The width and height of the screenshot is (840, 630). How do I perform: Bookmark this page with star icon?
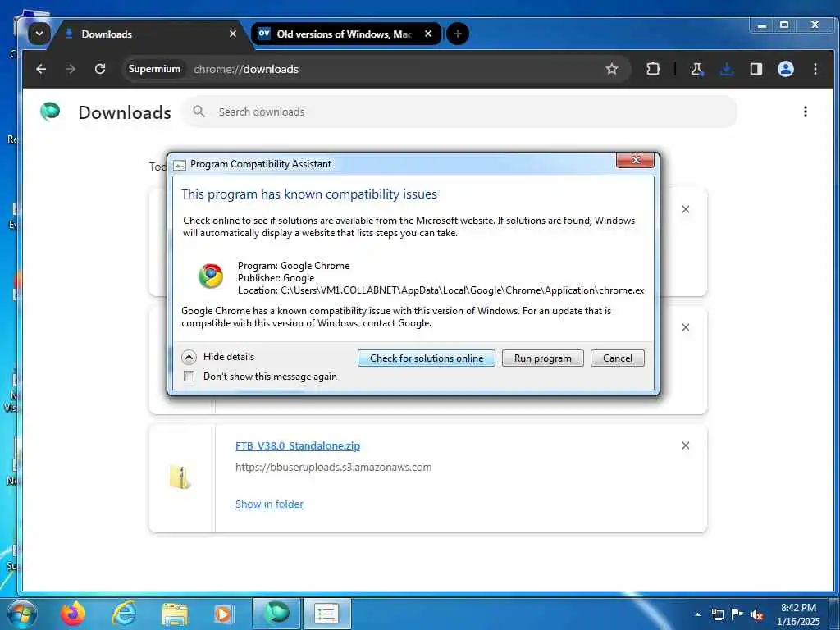[611, 69]
